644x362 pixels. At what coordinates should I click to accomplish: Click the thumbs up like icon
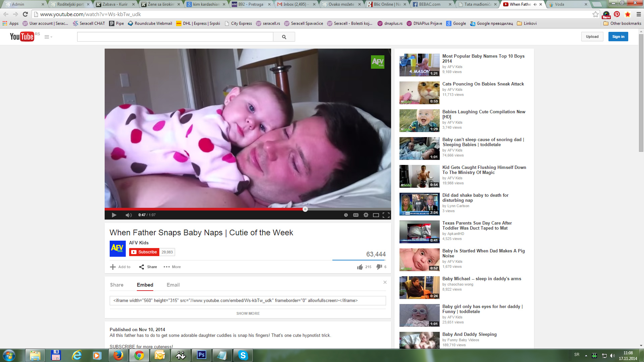click(x=360, y=267)
